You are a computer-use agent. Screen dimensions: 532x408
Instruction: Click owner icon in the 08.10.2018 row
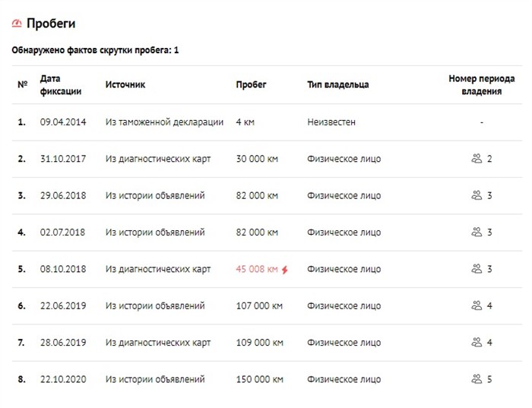[477, 269]
